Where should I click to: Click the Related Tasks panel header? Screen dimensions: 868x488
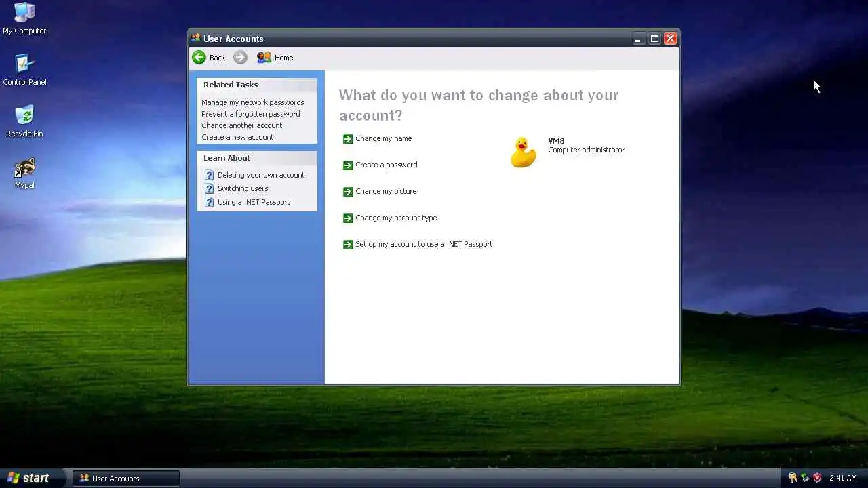click(257, 85)
